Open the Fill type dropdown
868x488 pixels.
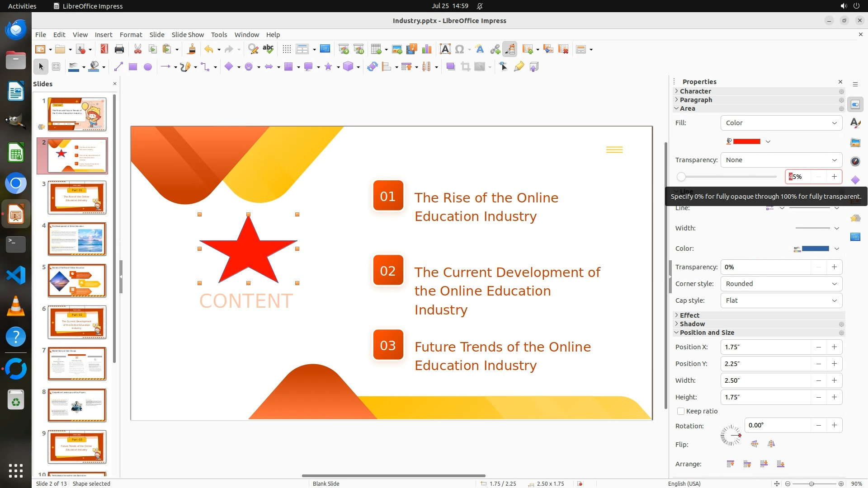781,123
